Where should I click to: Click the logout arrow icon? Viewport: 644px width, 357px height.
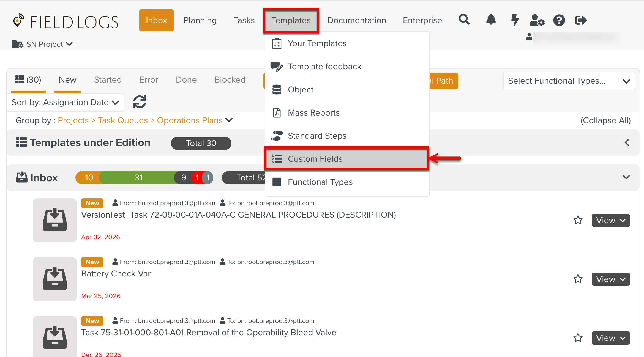[581, 20]
